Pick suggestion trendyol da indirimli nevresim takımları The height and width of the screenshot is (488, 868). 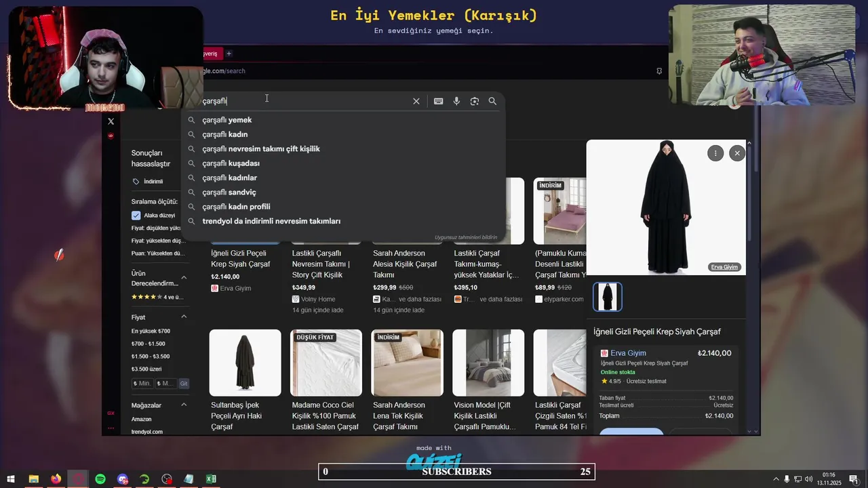(x=343, y=221)
